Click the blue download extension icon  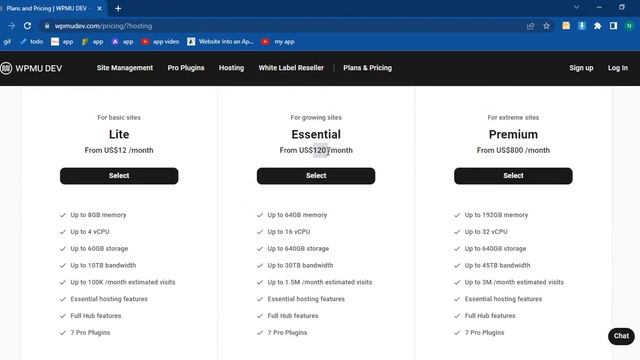(582, 26)
